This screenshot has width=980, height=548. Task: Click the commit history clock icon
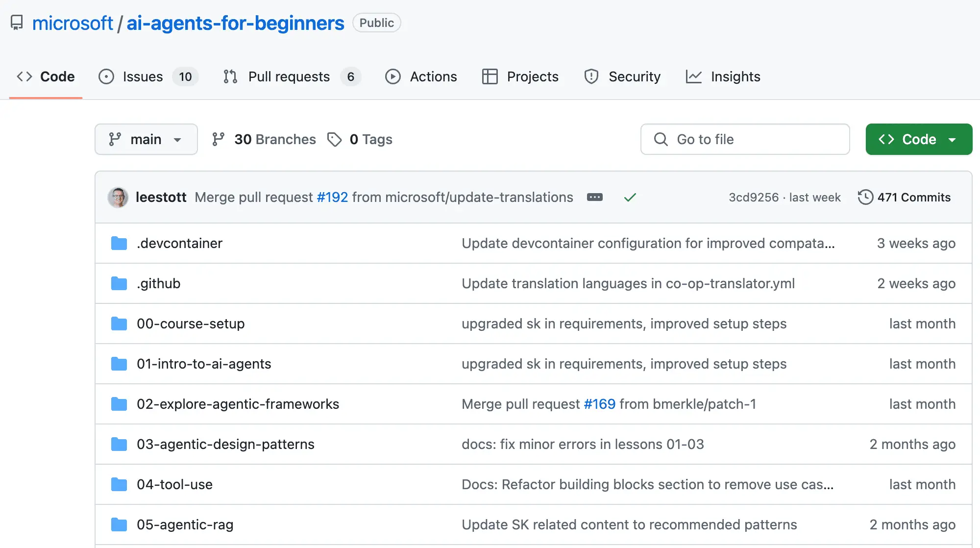(x=865, y=197)
